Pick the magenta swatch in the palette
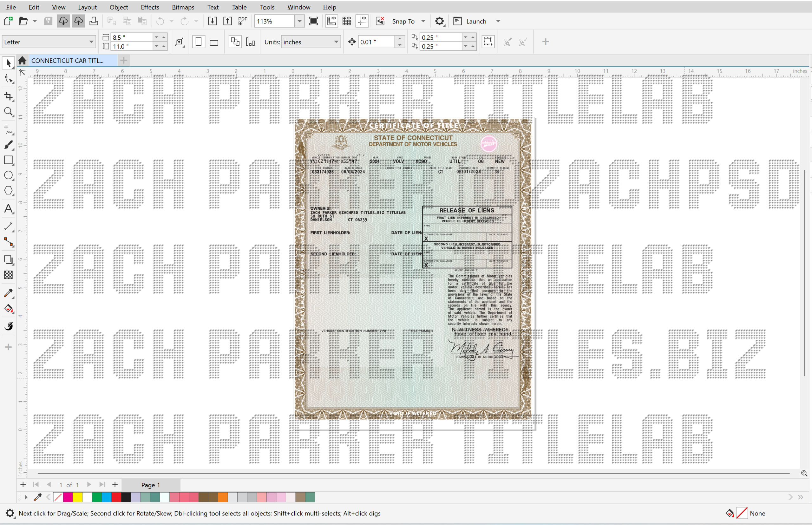Viewport: 812px width, 525px height. (x=68, y=497)
